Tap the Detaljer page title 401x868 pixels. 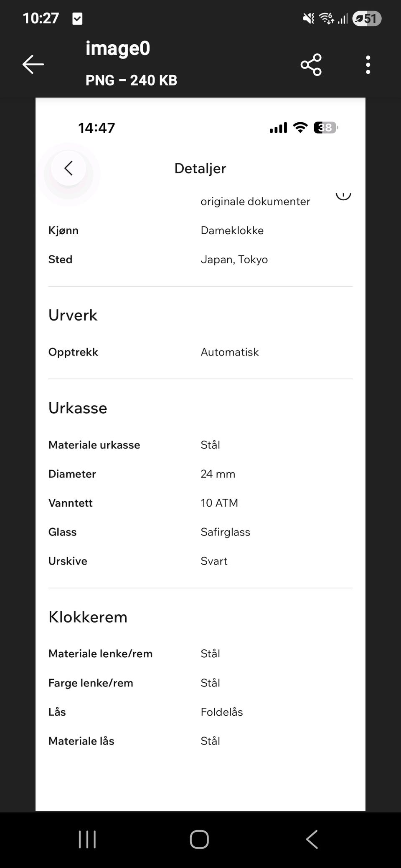200,168
